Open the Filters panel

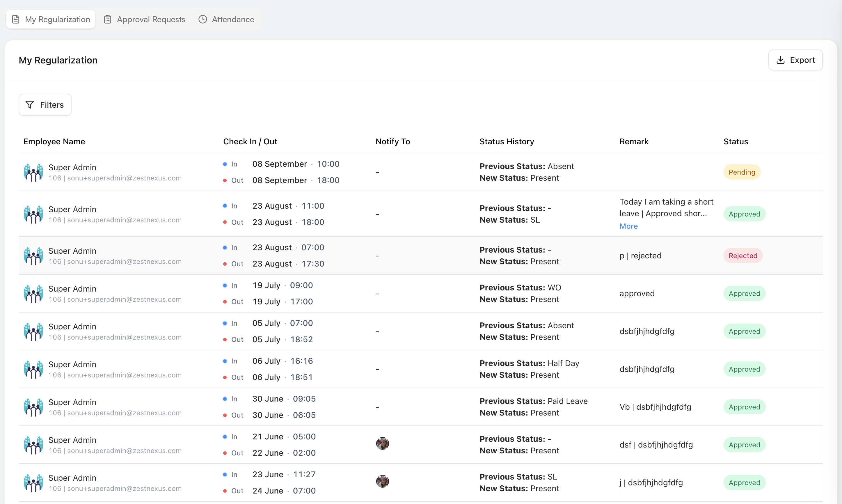(45, 105)
